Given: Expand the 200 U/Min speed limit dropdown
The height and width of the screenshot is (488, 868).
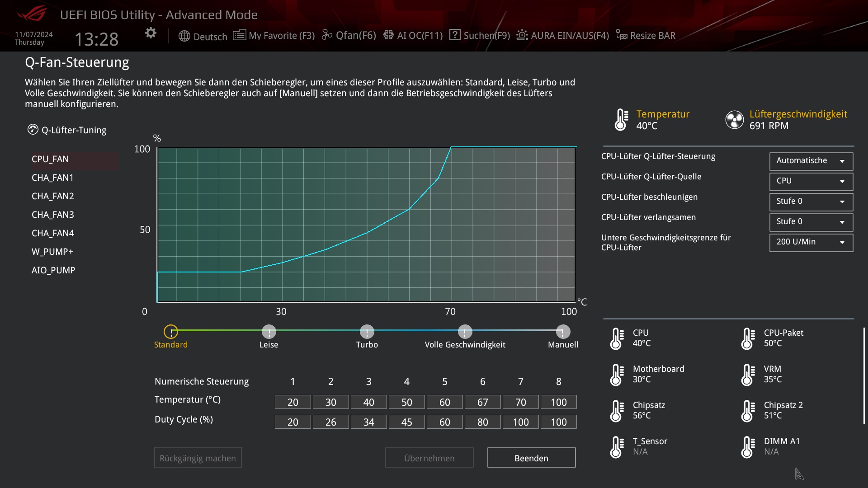Looking at the screenshot, I should (x=811, y=242).
